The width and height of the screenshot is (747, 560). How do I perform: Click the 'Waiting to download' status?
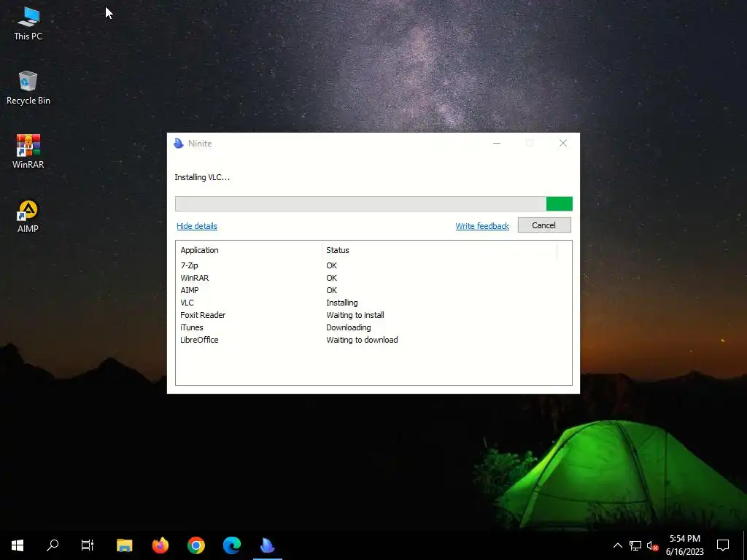(x=362, y=340)
